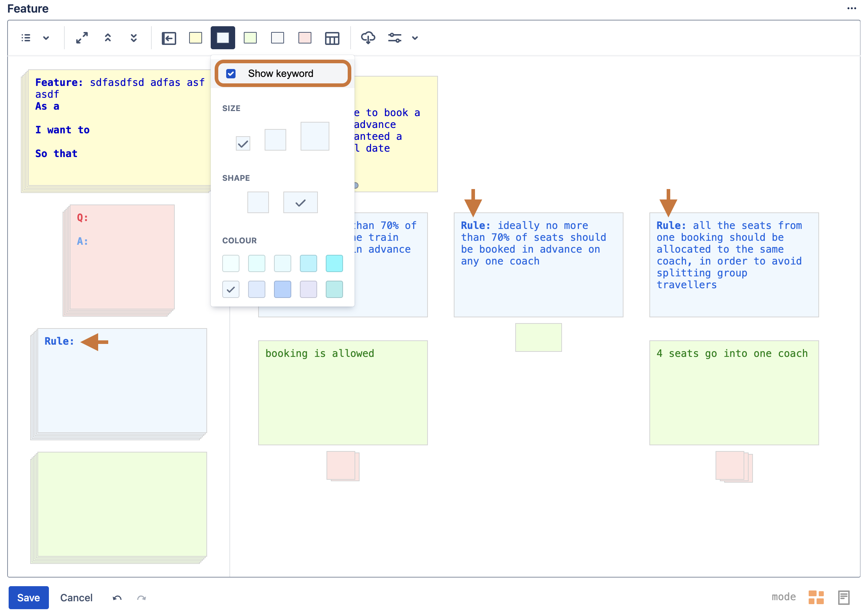Image resolution: width=868 pixels, height=616 pixels.
Task: Click the expand all double-chevron down icon
Action: pyautogui.click(x=134, y=38)
